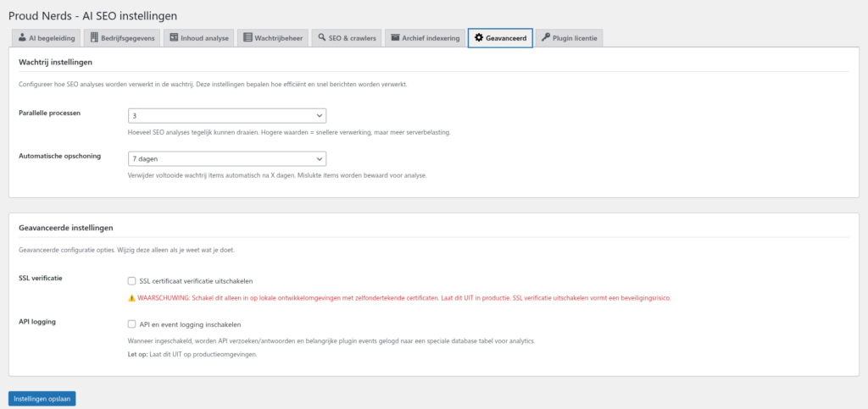Image resolution: width=868 pixels, height=409 pixels.
Task: Click the API en event logging inschakelen label
Action: (x=190, y=323)
